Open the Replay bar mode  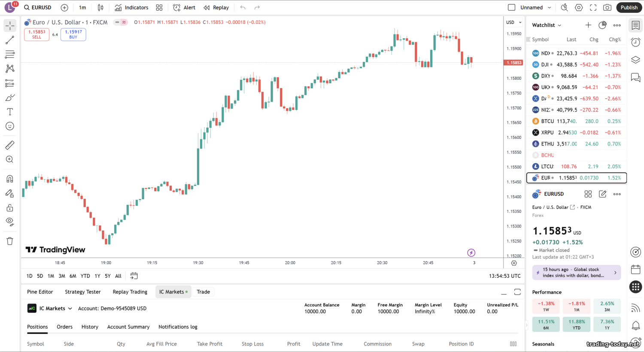click(x=216, y=7)
